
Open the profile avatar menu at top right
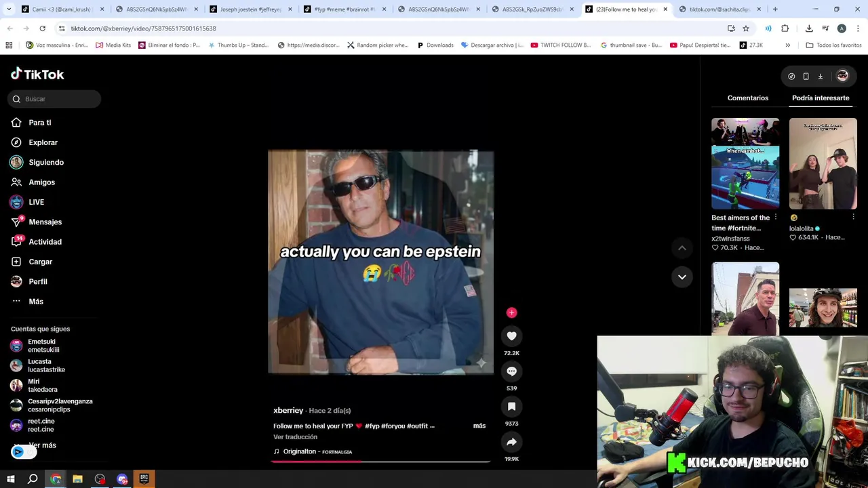[x=842, y=76]
